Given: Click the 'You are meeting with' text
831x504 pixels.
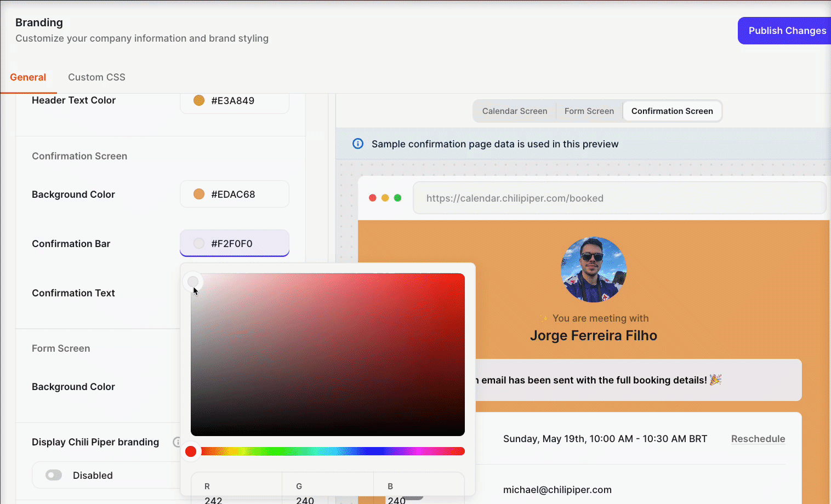Looking at the screenshot, I should pyautogui.click(x=601, y=318).
